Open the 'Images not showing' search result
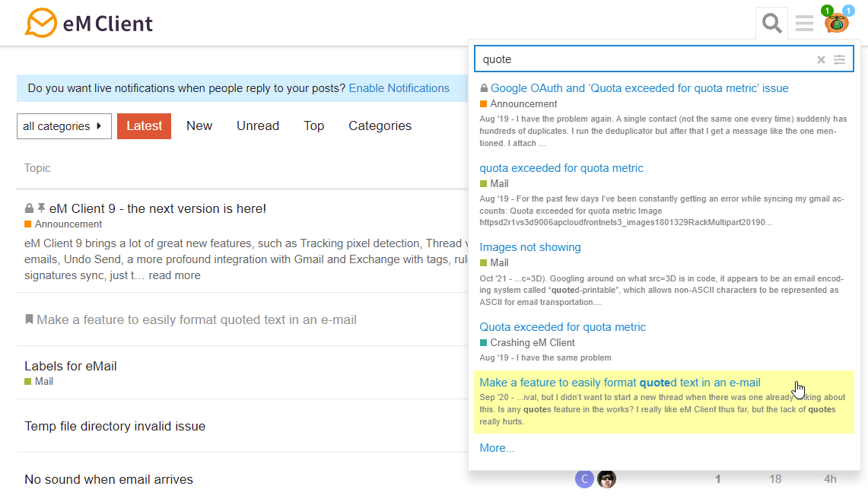 [530, 247]
